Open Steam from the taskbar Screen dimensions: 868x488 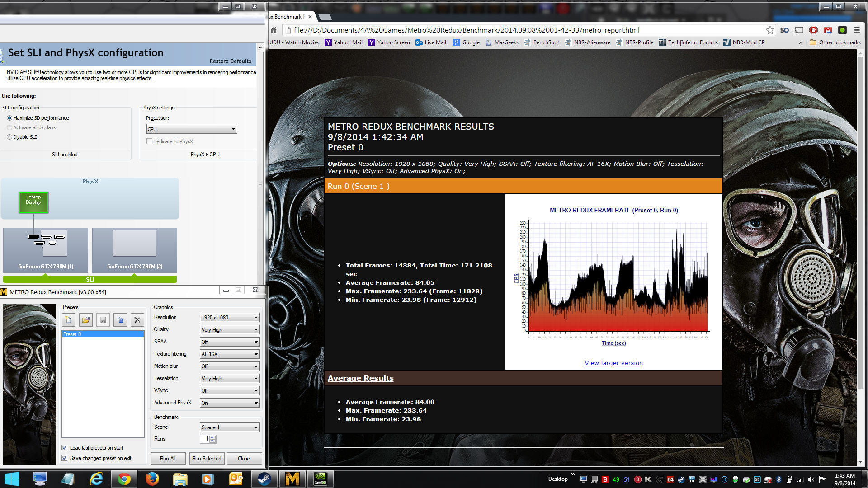(264, 479)
